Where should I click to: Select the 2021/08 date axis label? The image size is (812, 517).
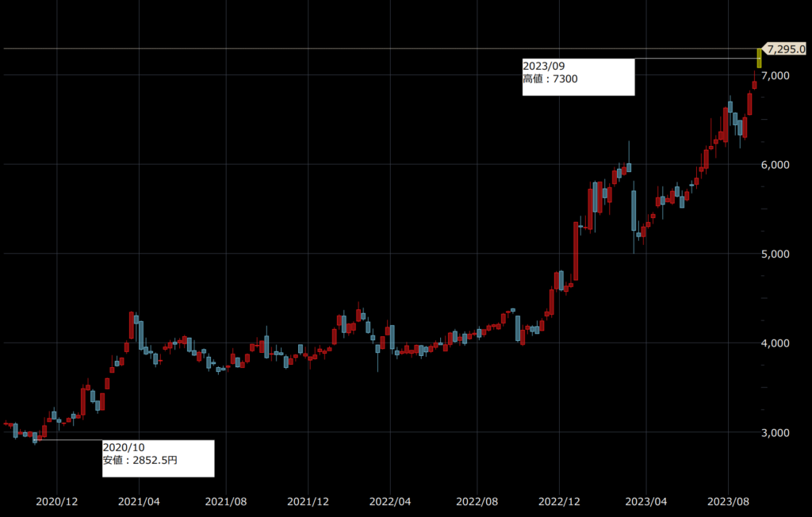point(226,501)
